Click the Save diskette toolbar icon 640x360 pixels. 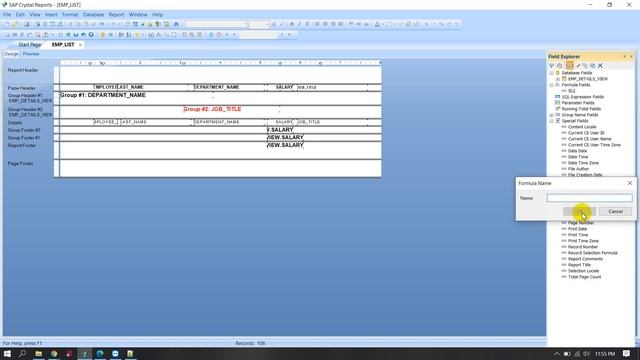[27, 24]
